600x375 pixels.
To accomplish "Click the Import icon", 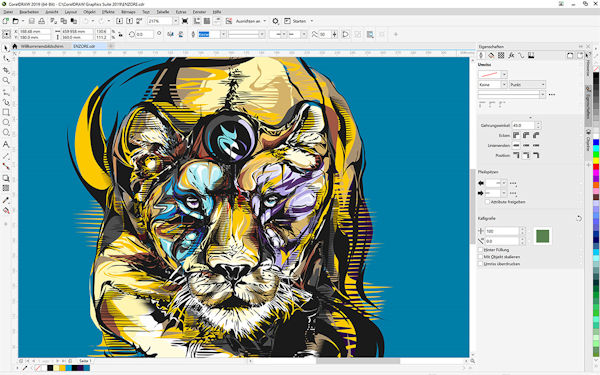I will click(x=119, y=21).
